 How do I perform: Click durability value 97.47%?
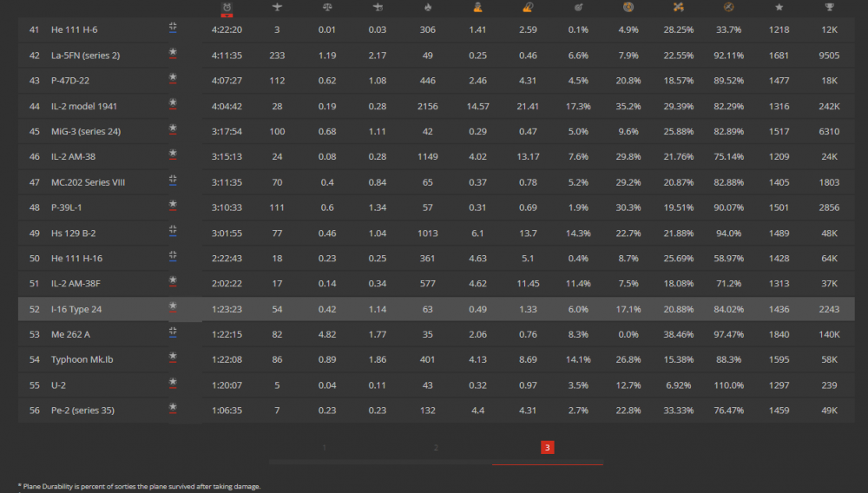728,334
